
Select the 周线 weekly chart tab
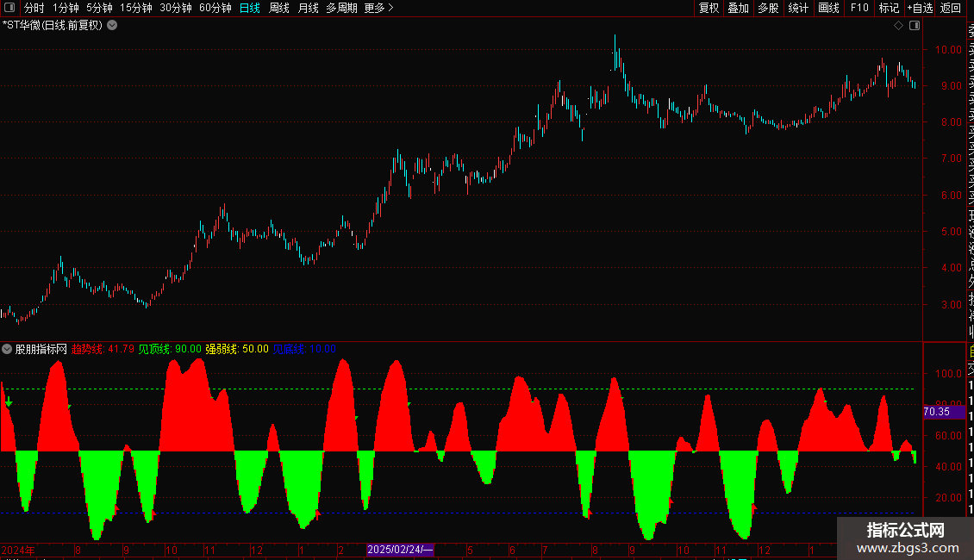click(x=279, y=8)
